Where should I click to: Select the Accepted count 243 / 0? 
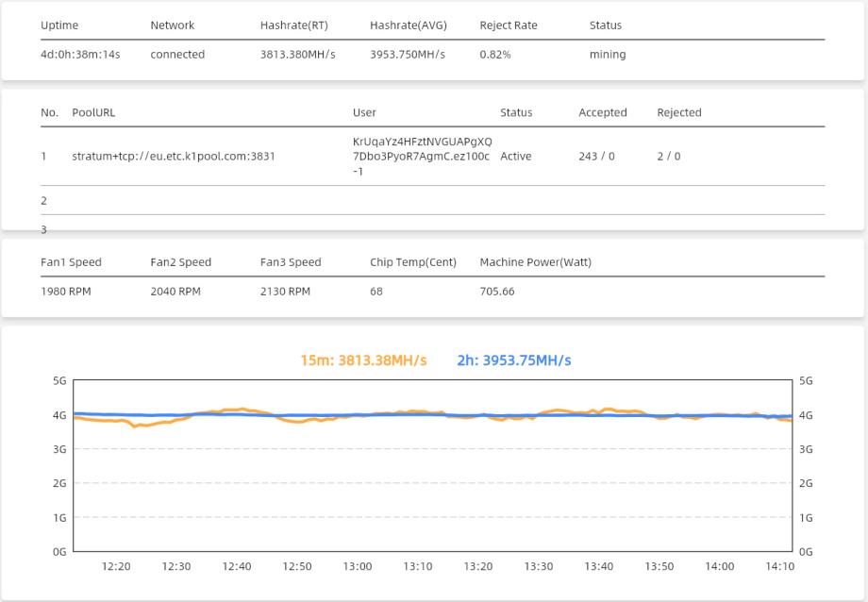(x=596, y=157)
